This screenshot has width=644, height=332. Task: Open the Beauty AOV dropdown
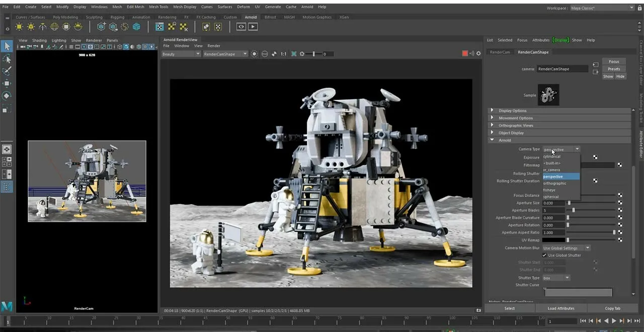pyautogui.click(x=181, y=54)
